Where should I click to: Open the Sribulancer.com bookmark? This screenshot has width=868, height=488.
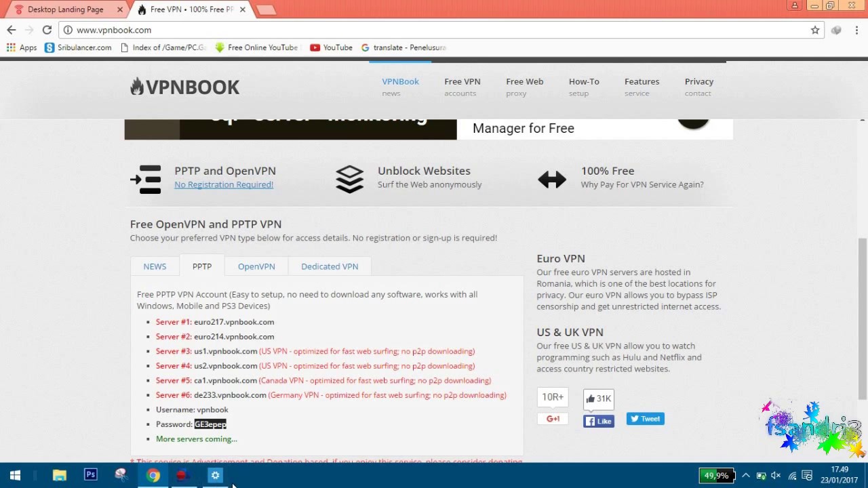click(78, 47)
